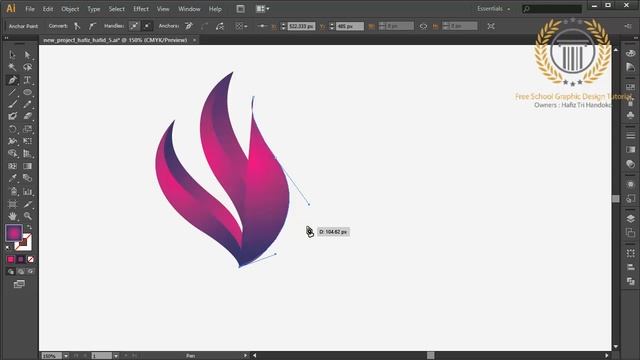
Task: Select the Mesh tool
Action: [12, 166]
